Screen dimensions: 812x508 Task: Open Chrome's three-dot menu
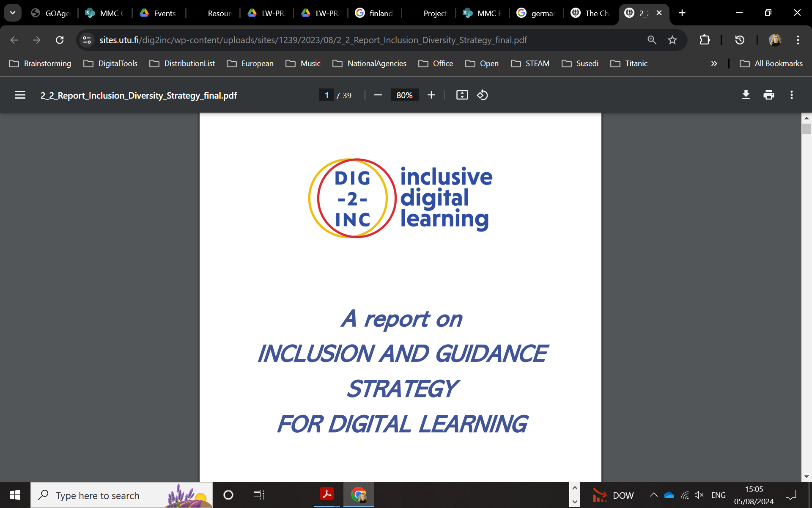click(798, 40)
